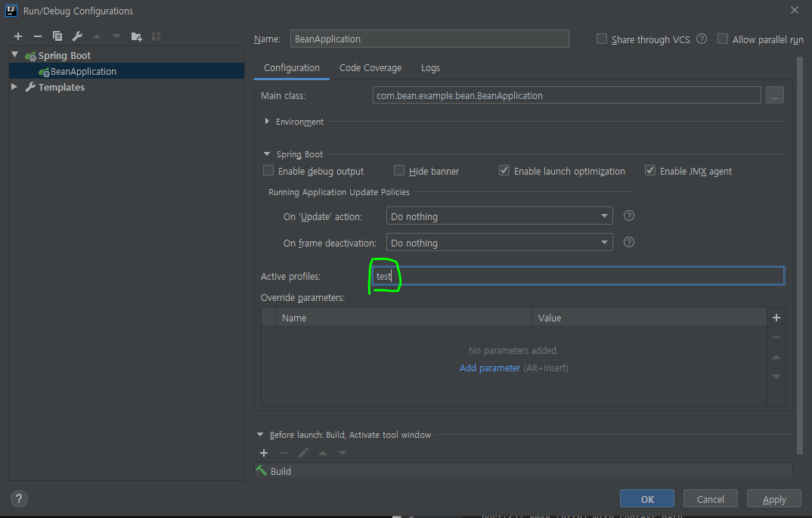Open the On frame deactivation dropdown
This screenshot has width=812, height=518.
coord(499,242)
